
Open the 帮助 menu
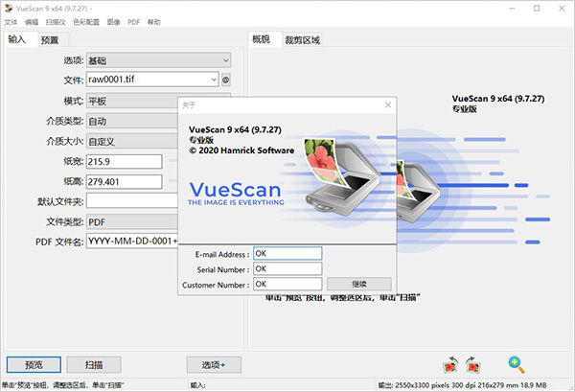[x=154, y=22]
